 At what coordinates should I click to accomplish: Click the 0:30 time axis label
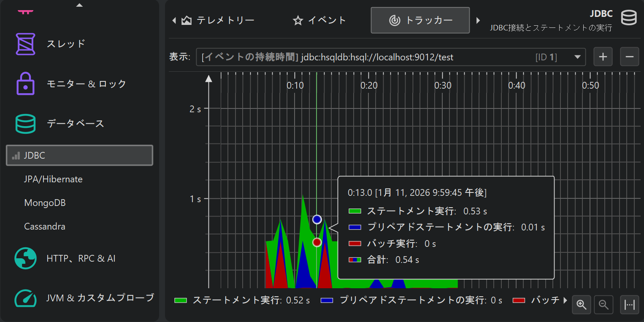pos(443,86)
